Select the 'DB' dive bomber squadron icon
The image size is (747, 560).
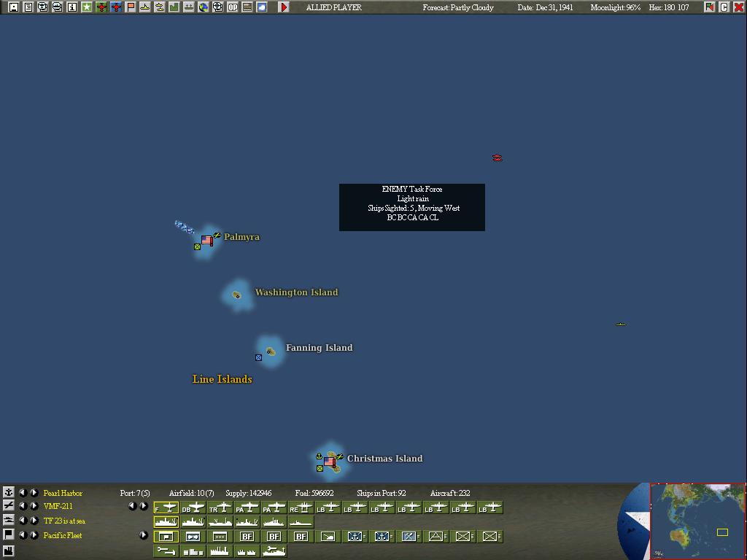click(x=193, y=507)
